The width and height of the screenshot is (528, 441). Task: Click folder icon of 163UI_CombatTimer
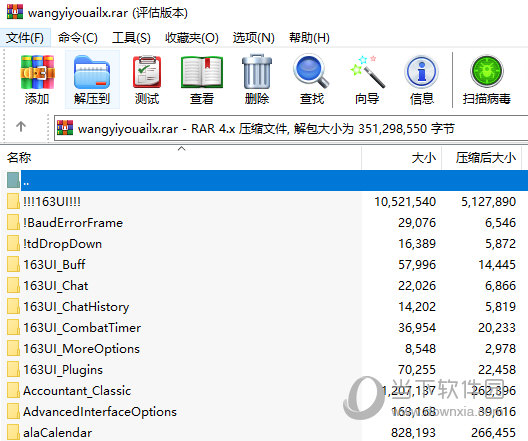pos(13,327)
